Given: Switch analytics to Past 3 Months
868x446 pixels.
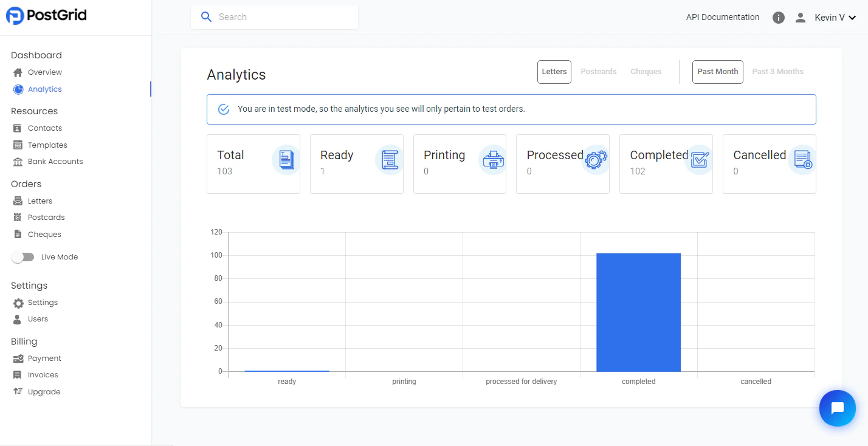Looking at the screenshot, I should click(x=777, y=71).
